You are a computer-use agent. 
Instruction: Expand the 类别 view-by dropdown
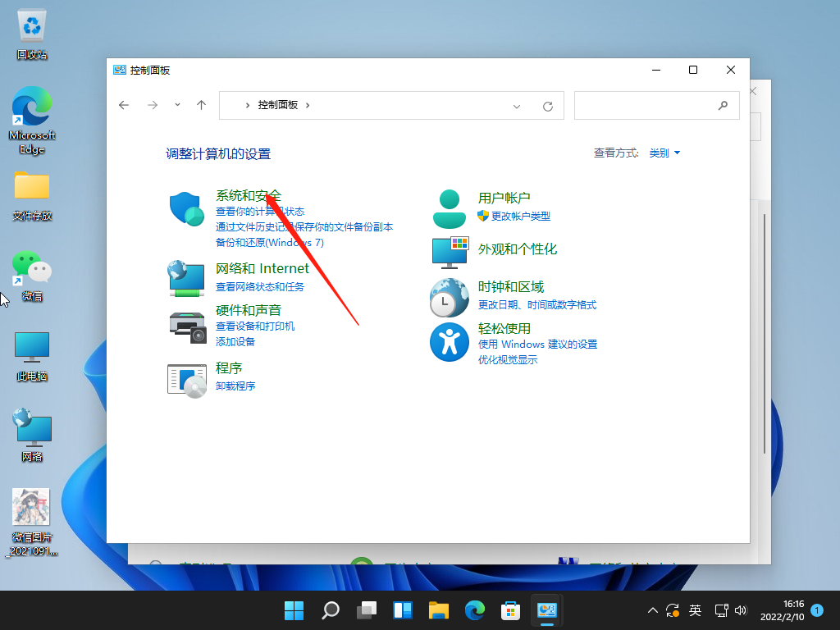[664, 153]
